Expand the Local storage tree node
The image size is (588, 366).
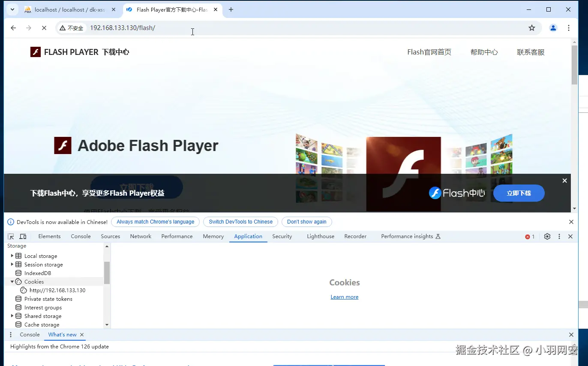point(12,256)
